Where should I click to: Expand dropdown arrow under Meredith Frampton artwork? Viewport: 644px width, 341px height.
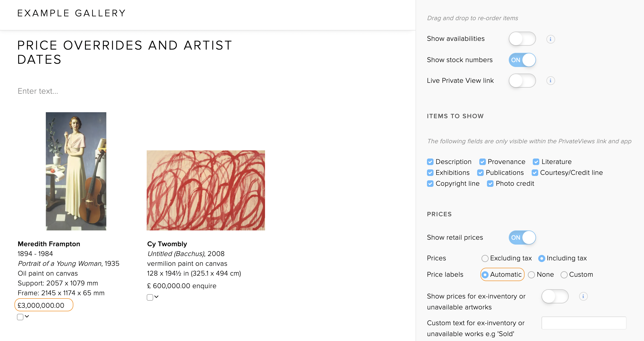(27, 316)
